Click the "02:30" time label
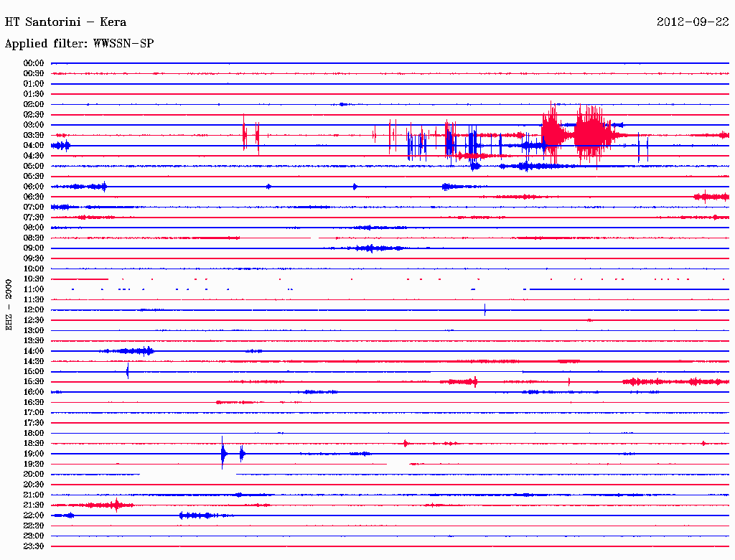The width and height of the screenshot is (735, 560). click(34, 115)
